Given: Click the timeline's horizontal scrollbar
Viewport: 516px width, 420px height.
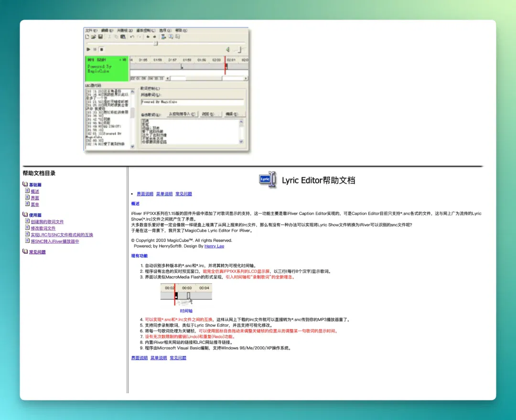Looking at the screenshot, I should (207, 78).
